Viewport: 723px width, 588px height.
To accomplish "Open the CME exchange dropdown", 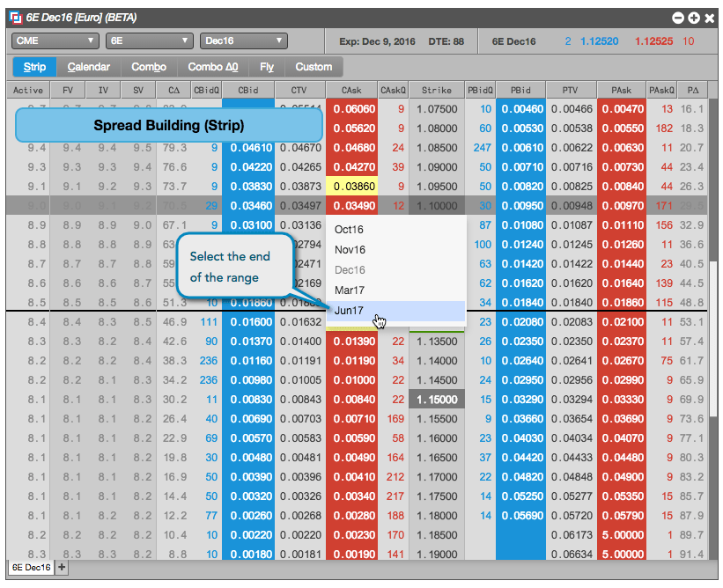I will click(x=55, y=41).
